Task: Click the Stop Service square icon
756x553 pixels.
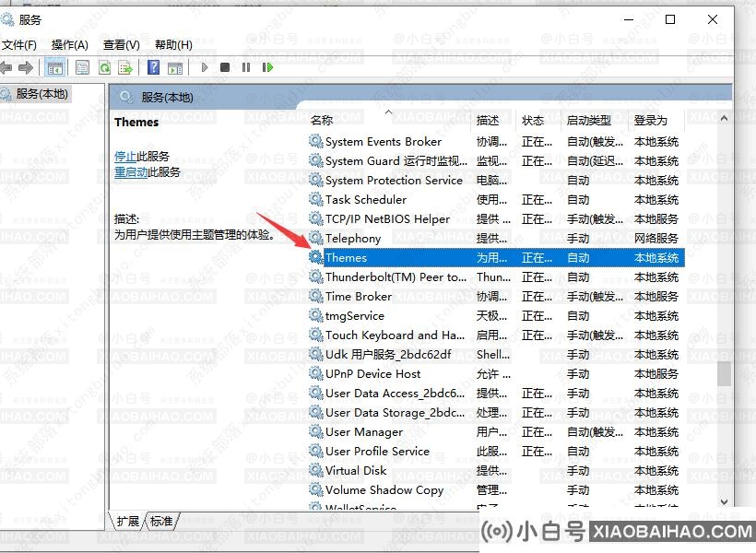Action: (225, 67)
